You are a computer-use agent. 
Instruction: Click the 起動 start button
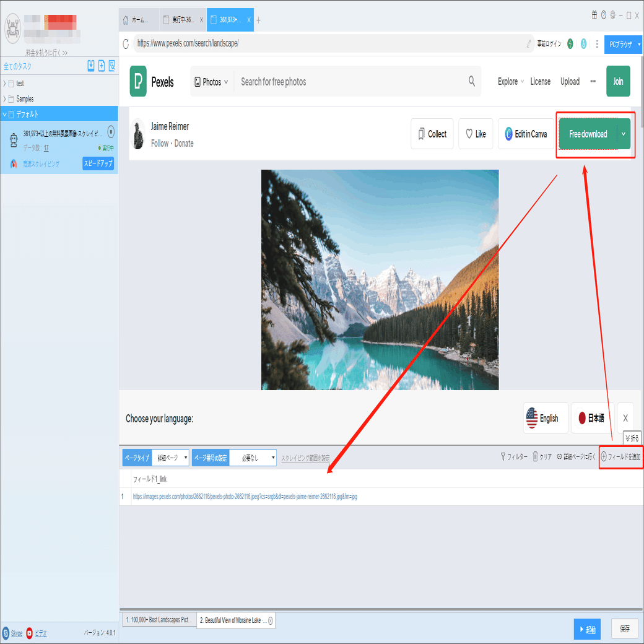587,629
